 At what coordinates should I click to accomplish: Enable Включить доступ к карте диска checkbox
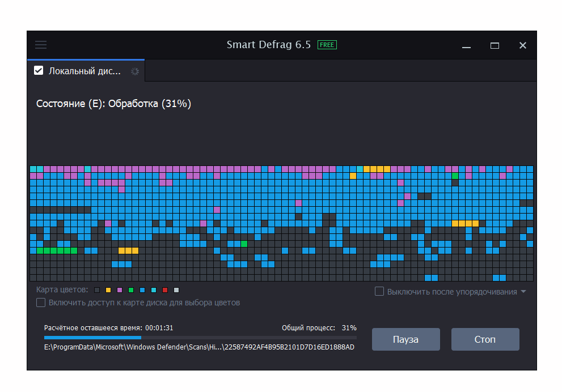pyautogui.click(x=41, y=302)
